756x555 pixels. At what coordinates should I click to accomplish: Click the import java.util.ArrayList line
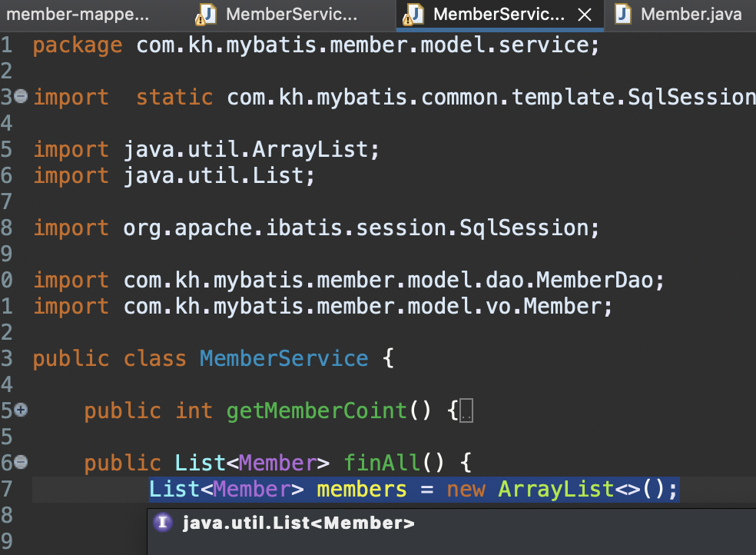tap(207, 149)
